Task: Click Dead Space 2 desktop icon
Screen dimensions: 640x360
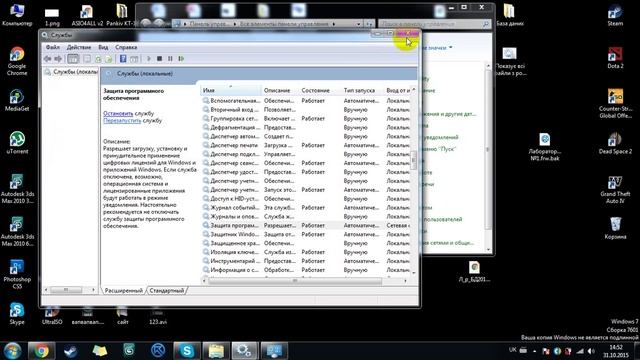Action: point(615,143)
